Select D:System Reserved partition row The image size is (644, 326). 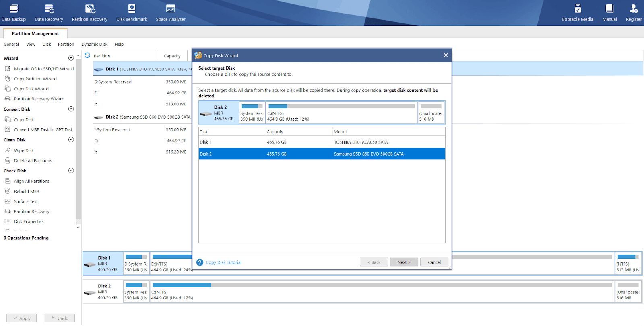(x=142, y=82)
